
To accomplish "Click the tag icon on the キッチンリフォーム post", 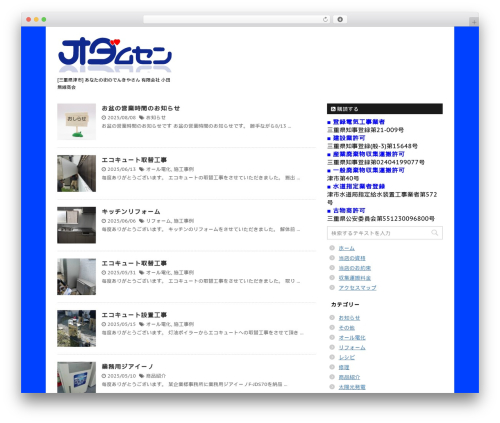I will tap(142, 221).
